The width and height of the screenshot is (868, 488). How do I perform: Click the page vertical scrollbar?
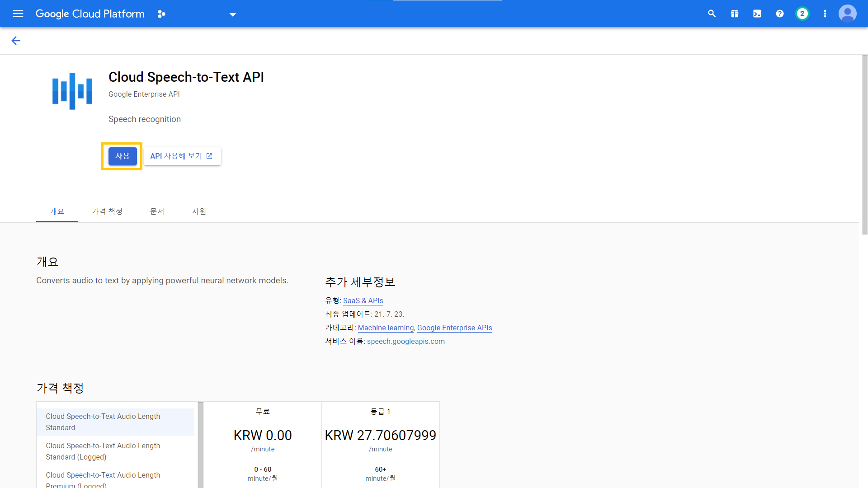(x=864, y=145)
